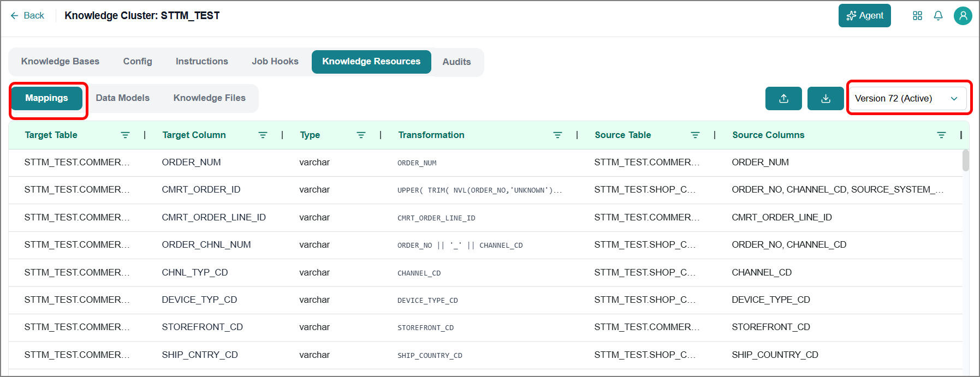Click the UPPER( TRIM( NVL transformation cell
Image resolution: width=980 pixels, height=377 pixels.
(x=479, y=190)
